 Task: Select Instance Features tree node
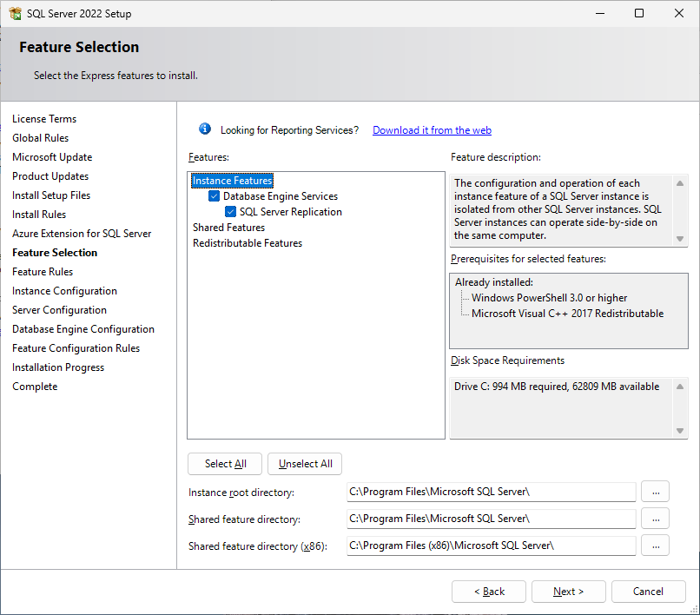pos(233,181)
